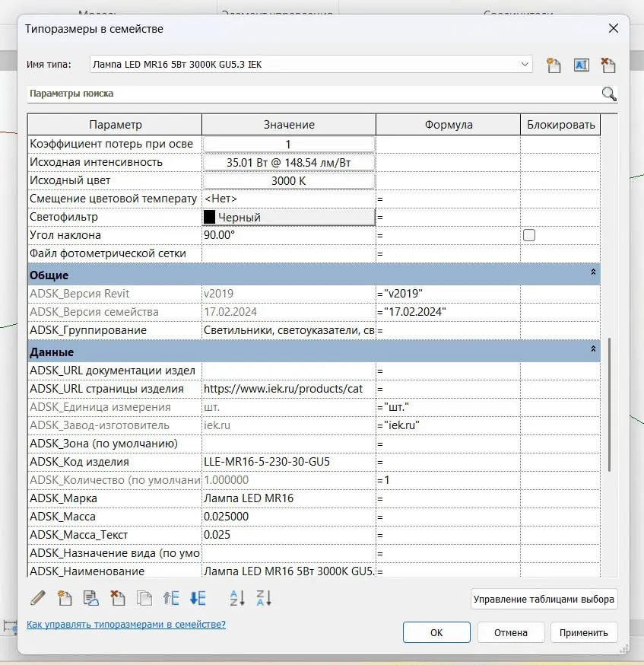This screenshot has height=665, width=644.
Task: Click the Формула column header
Action: coord(449,125)
